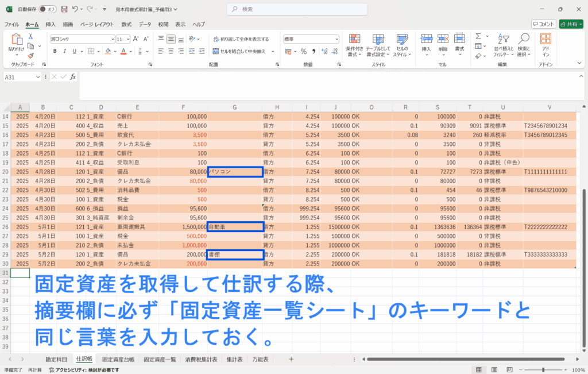Expand the Name Box dropdown arrow
This screenshot has height=374, width=588.
pos(38,77)
